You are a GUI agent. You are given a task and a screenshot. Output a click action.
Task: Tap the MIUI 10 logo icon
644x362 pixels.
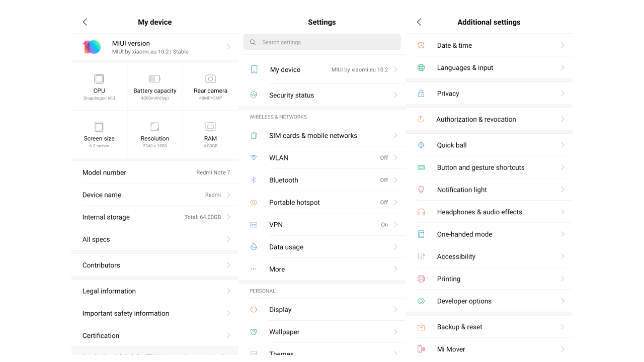pos(92,47)
